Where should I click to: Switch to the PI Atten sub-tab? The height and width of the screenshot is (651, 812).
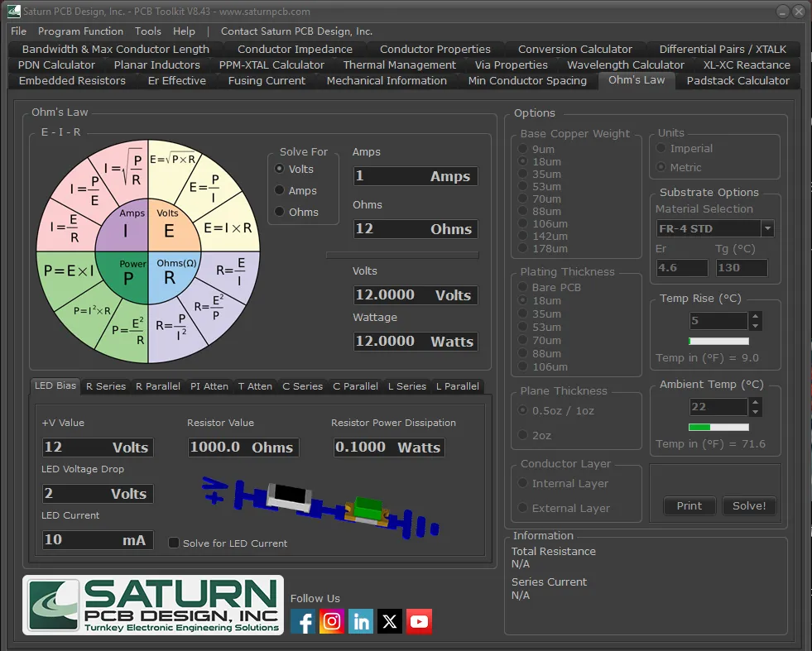point(209,386)
